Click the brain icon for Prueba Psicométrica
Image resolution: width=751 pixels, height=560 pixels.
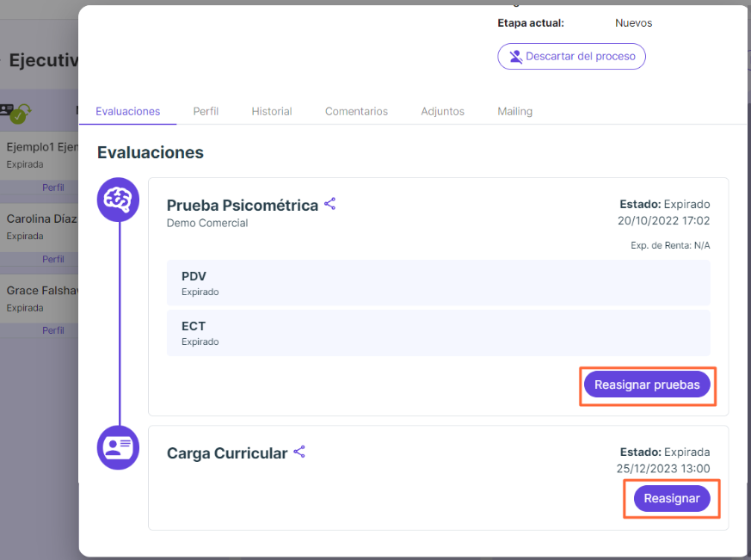click(119, 200)
